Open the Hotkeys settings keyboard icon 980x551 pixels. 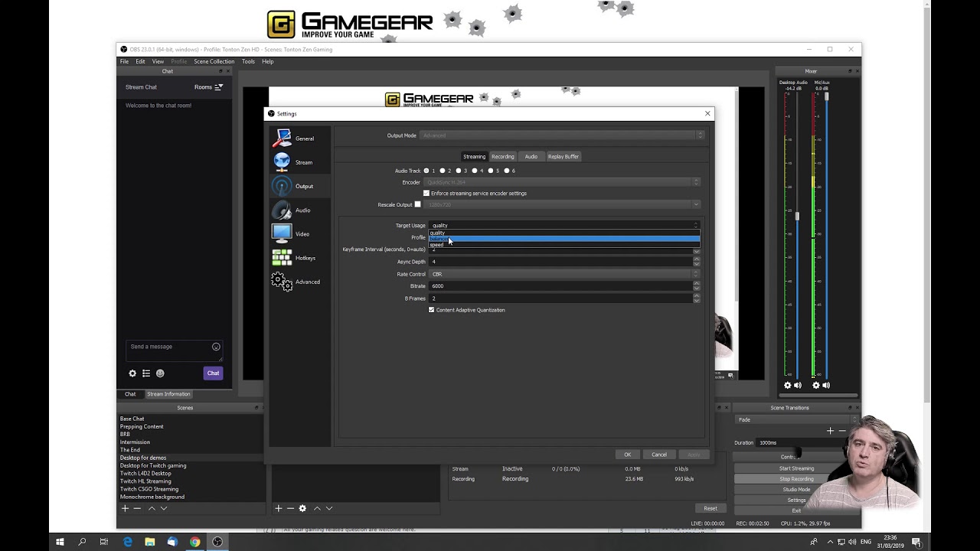(282, 258)
